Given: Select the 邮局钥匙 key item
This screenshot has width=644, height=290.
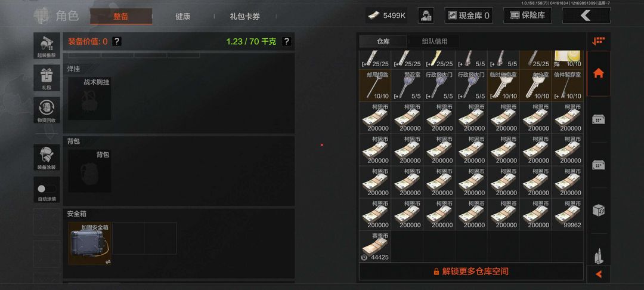Looking at the screenshot, I should click(375, 85).
